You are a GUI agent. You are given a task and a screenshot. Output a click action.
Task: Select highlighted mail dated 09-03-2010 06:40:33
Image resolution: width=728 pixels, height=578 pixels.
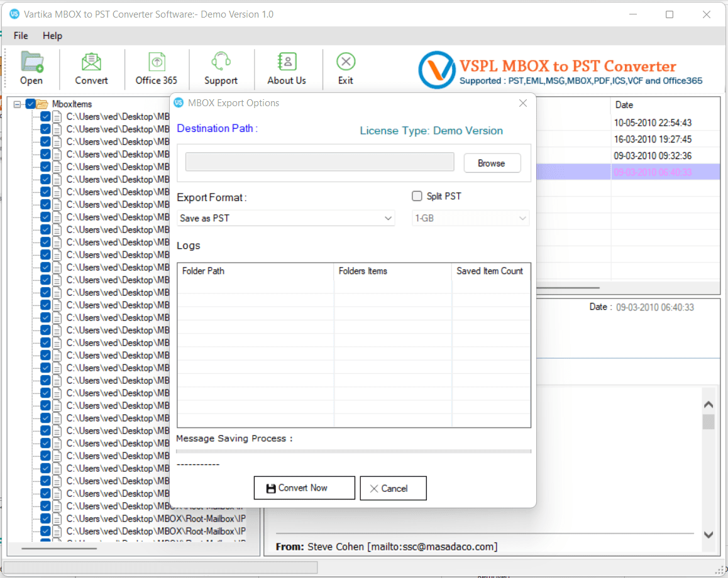point(653,172)
